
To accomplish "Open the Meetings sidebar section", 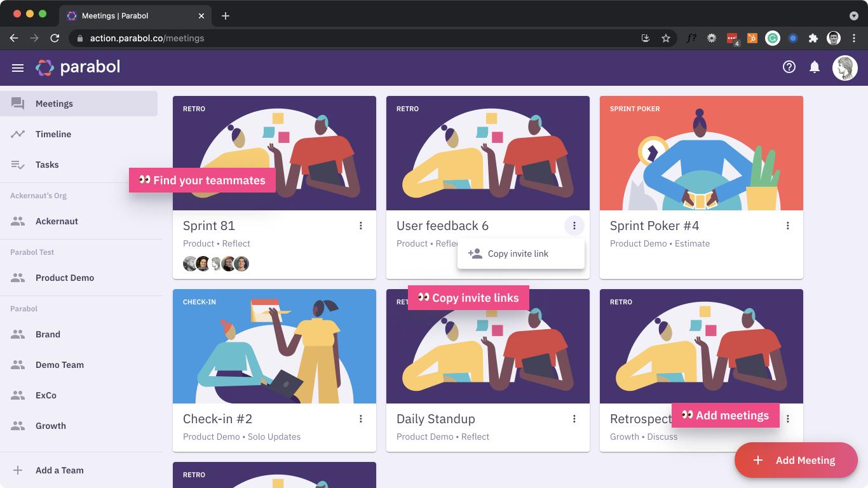I will pos(54,103).
